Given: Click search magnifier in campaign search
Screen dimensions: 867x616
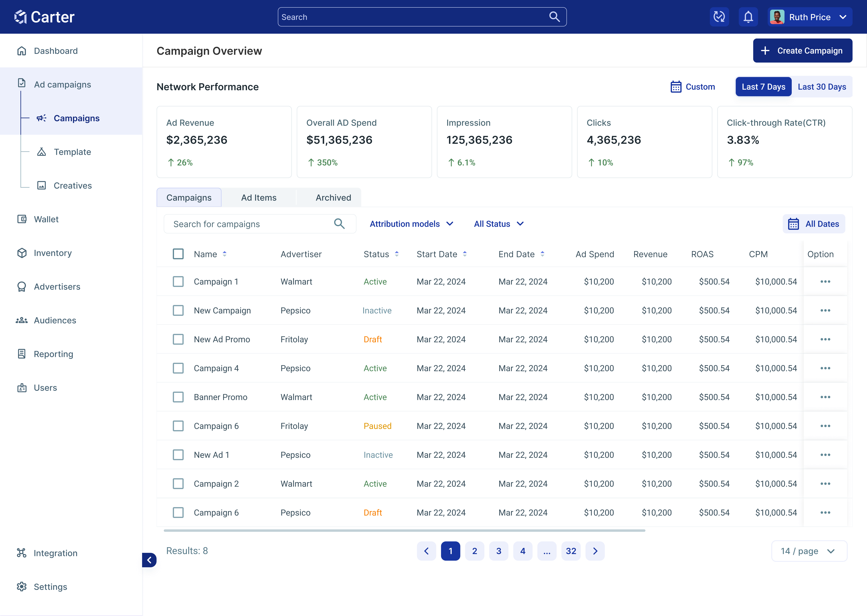Looking at the screenshot, I should click(339, 224).
